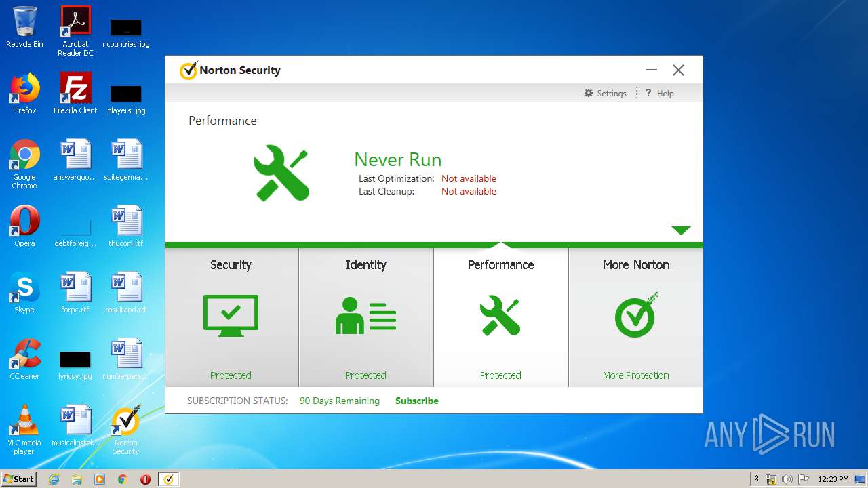
Task: Click the volume speaker tray icon
Action: pos(787,479)
